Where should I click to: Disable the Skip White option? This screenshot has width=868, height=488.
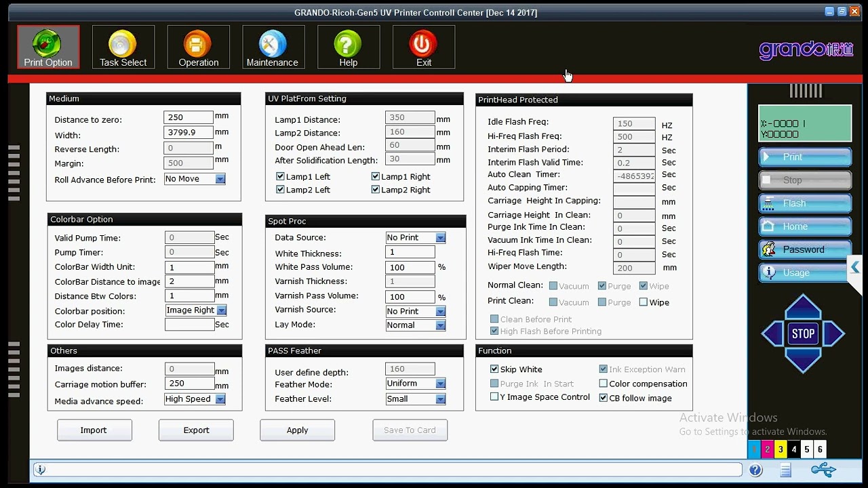(494, 369)
